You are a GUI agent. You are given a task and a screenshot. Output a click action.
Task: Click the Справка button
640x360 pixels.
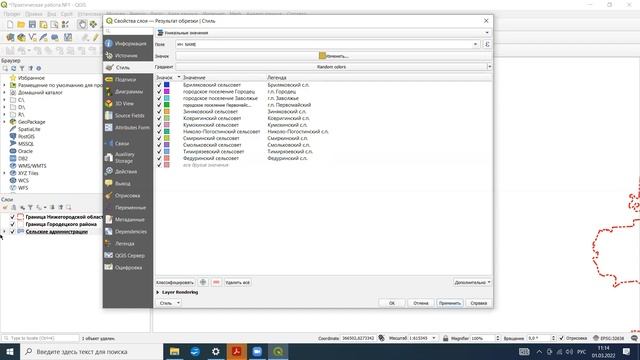479,303
